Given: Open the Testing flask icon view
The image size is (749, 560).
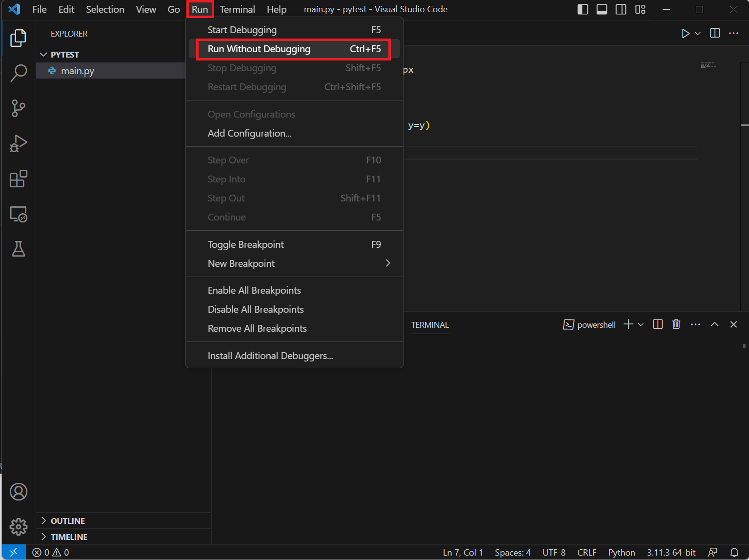Looking at the screenshot, I should (19, 249).
